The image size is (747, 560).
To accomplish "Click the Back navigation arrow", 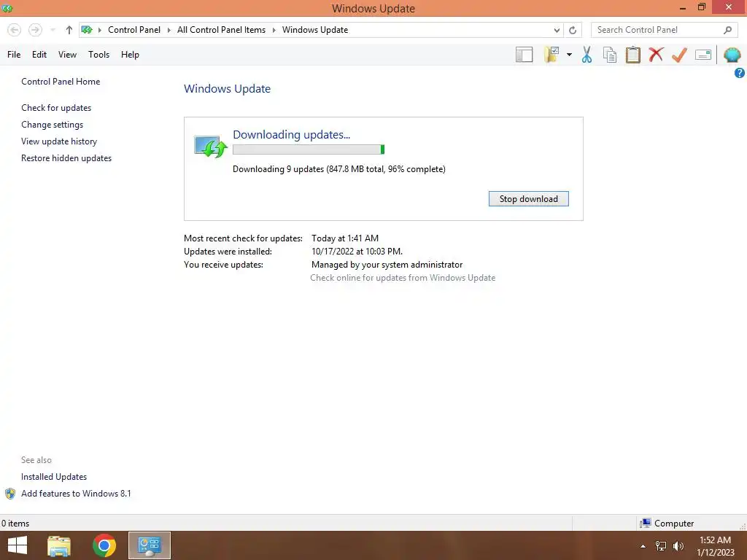I will (15, 30).
